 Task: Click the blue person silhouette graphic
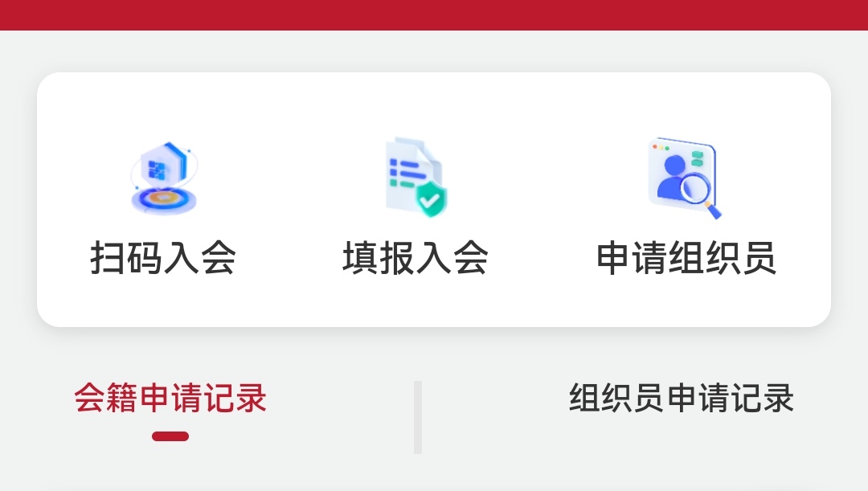point(672,177)
